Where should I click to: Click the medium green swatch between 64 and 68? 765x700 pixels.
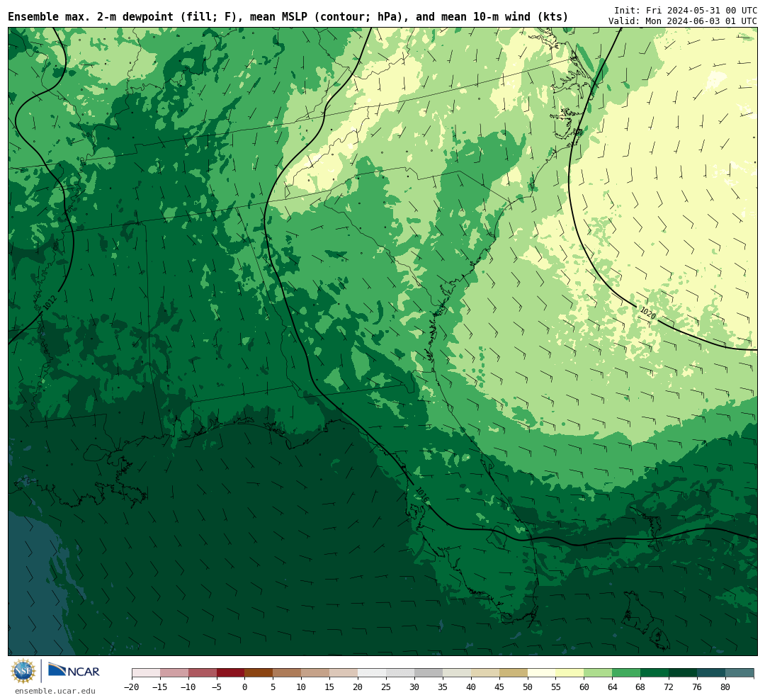(x=627, y=673)
